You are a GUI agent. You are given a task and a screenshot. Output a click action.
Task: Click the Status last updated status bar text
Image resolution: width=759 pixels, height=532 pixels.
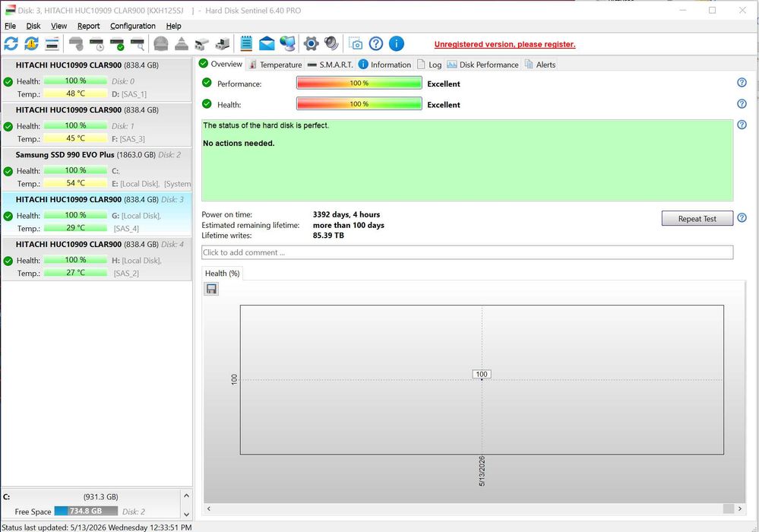click(x=96, y=527)
